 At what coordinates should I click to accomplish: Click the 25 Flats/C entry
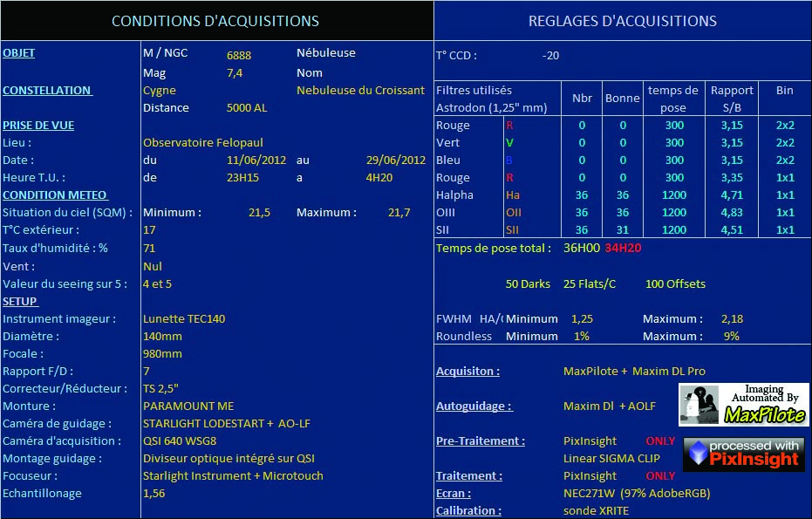(590, 283)
